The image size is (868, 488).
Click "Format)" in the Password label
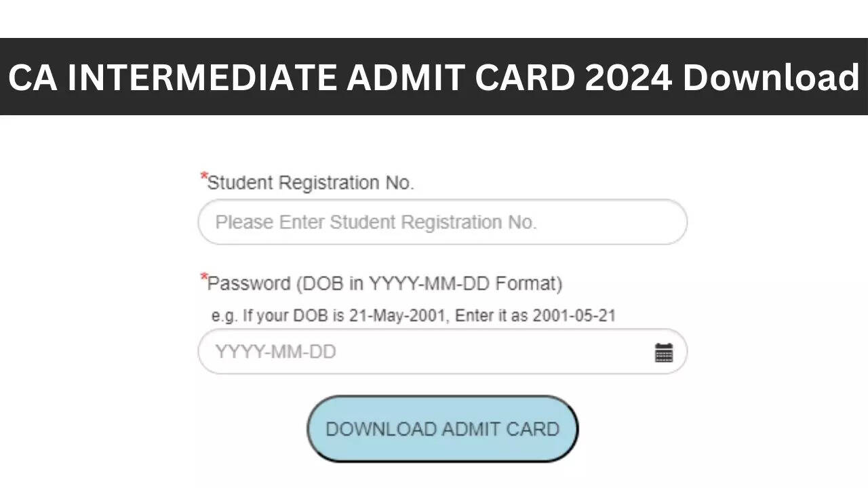[x=529, y=283]
